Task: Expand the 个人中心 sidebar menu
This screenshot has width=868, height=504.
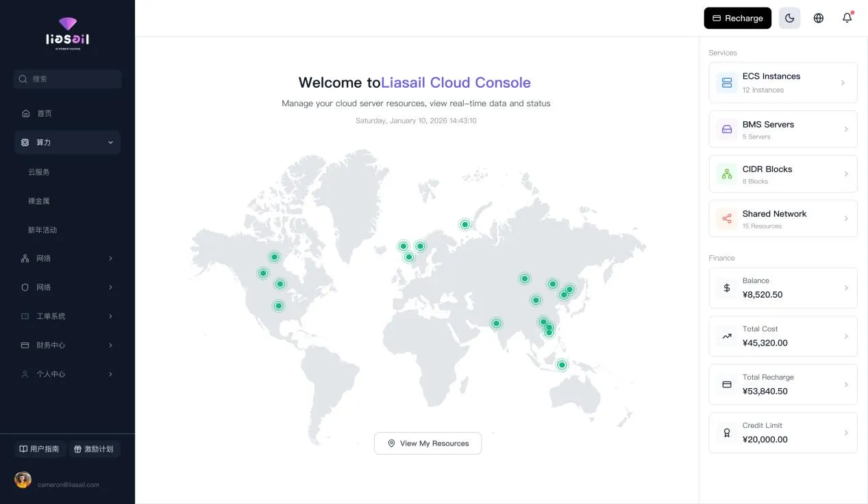Action: click(67, 374)
